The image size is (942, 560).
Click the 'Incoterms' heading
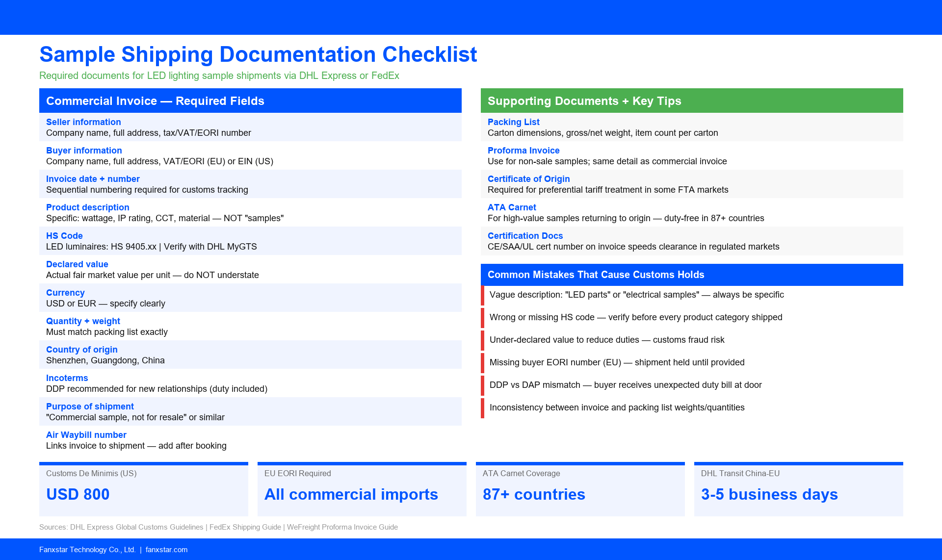pyautogui.click(x=67, y=378)
